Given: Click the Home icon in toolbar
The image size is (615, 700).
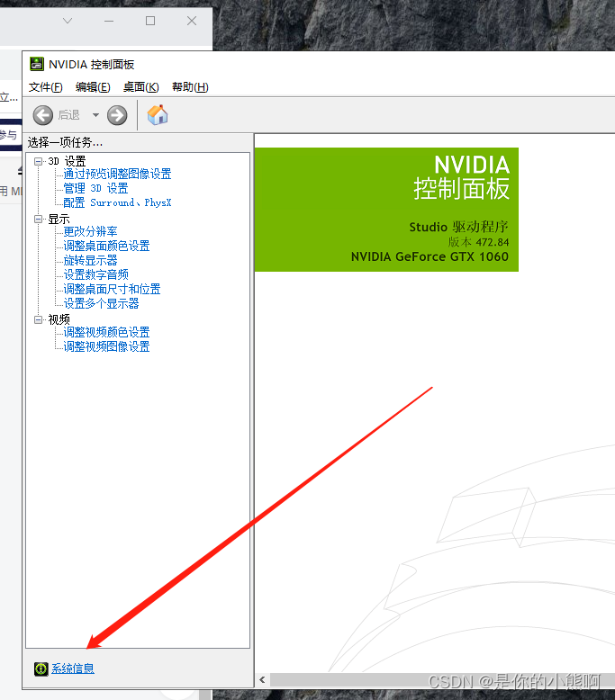Looking at the screenshot, I should click(x=158, y=114).
